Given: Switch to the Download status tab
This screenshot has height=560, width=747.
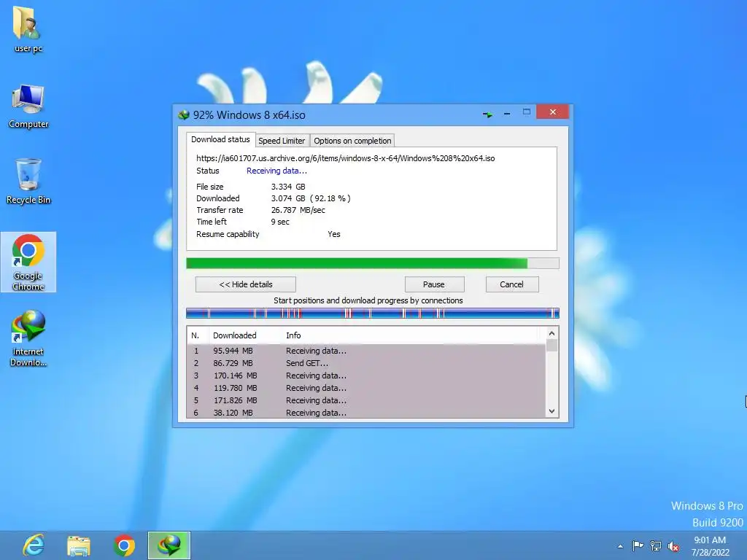Looking at the screenshot, I should (x=220, y=139).
